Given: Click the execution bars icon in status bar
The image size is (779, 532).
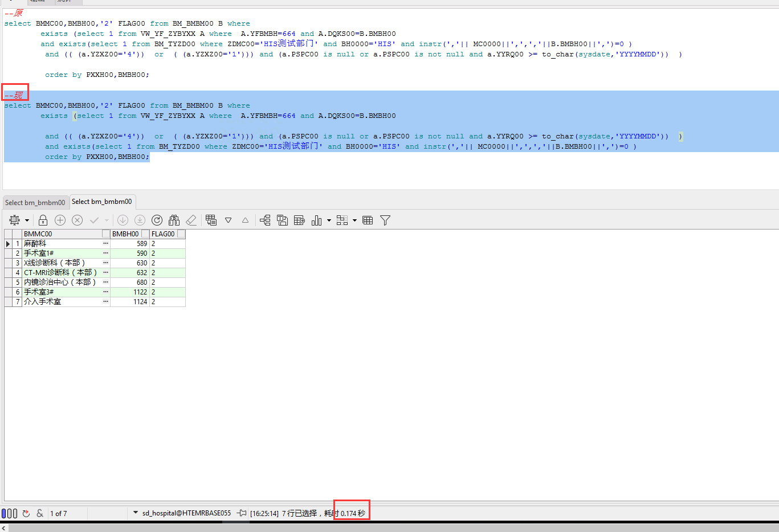Looking at the screenshot, I should coord(9,513).
